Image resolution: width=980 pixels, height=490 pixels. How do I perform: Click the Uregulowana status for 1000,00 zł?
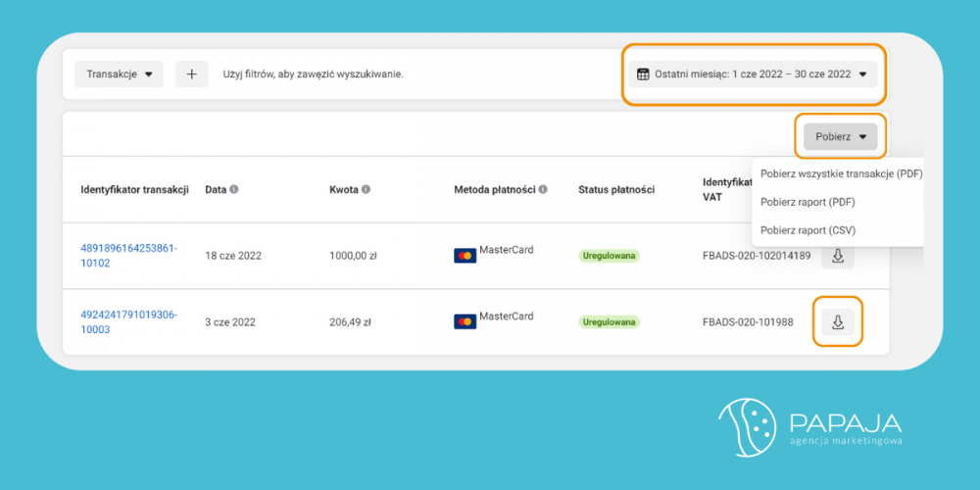610,256
